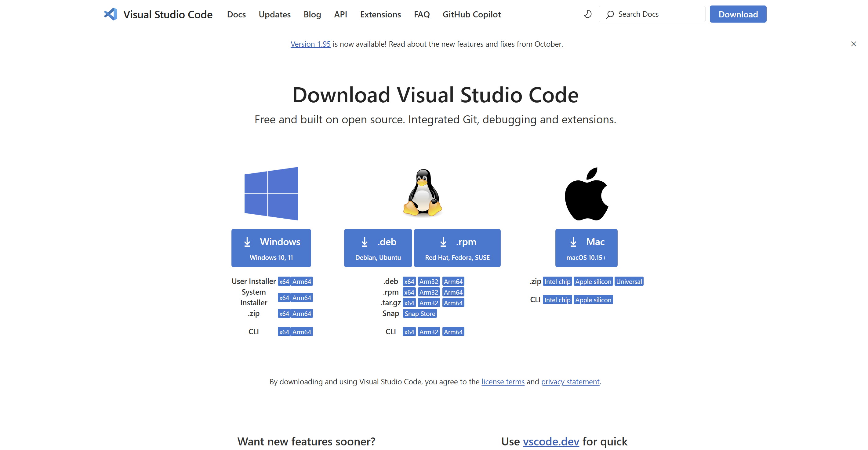Open the license terms link
This screenshot has height=450, width=868.
click(503, 382)
